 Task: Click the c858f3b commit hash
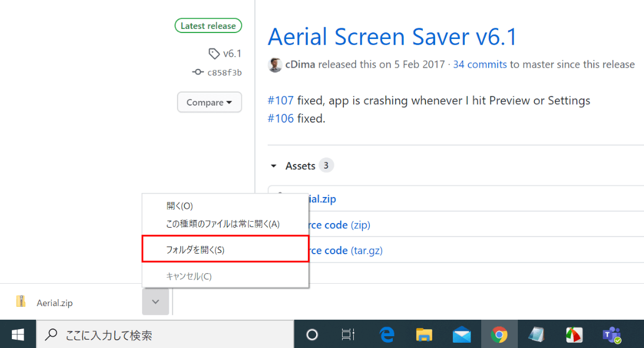(224, 73)
